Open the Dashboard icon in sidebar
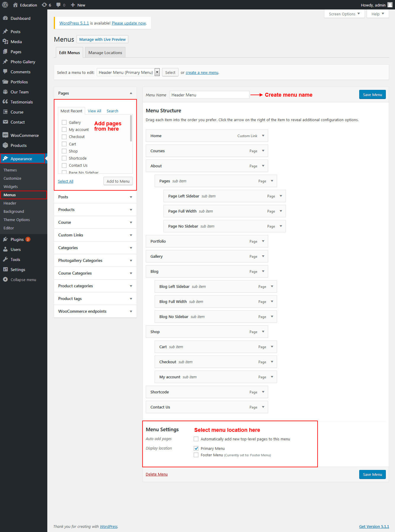This screenshot has height=532, width=395. (x=5, y=18)
